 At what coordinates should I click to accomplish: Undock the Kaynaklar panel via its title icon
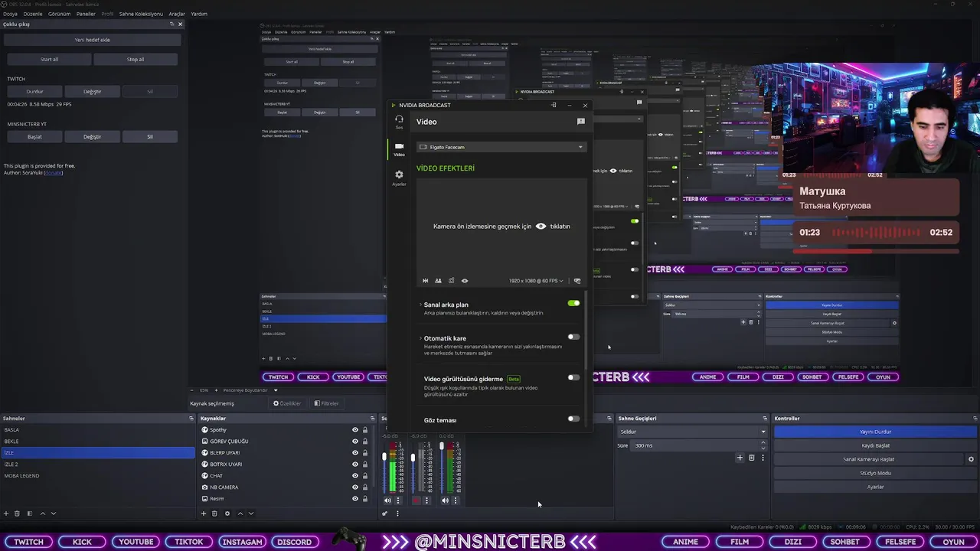pos(373,419)
